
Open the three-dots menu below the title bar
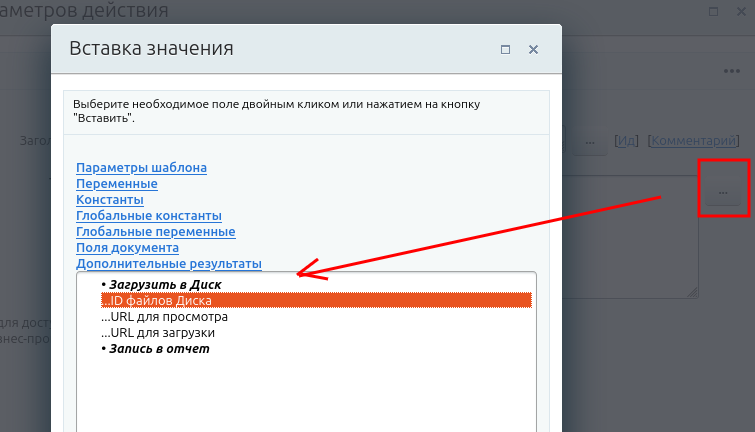(731, 71)
